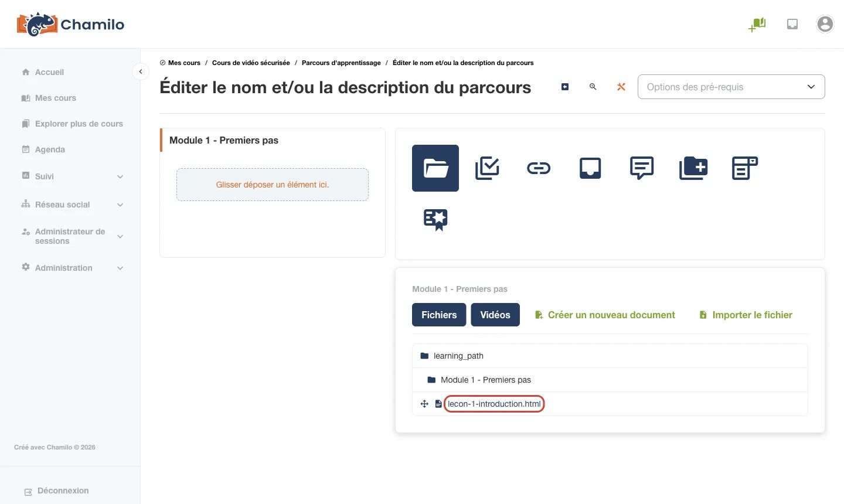The image size is (844, 504).
Task: Open Mes cours breadcrumb link
Action: 184,63
